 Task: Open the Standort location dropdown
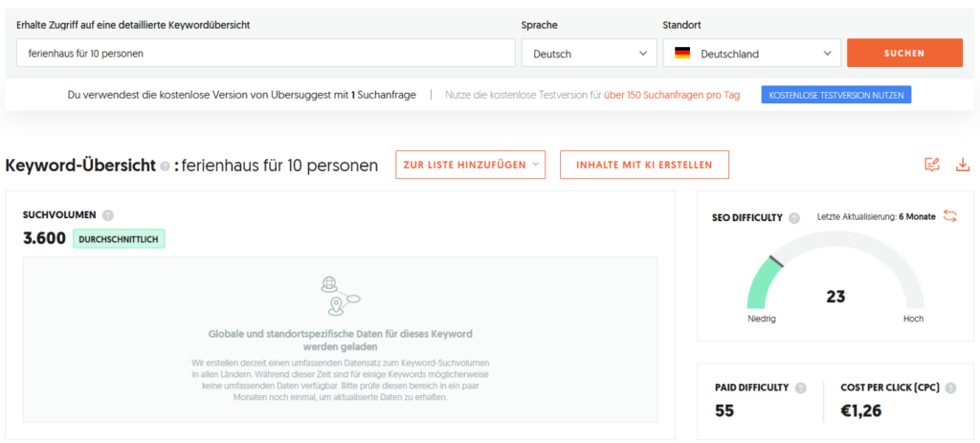coord(752,54)
